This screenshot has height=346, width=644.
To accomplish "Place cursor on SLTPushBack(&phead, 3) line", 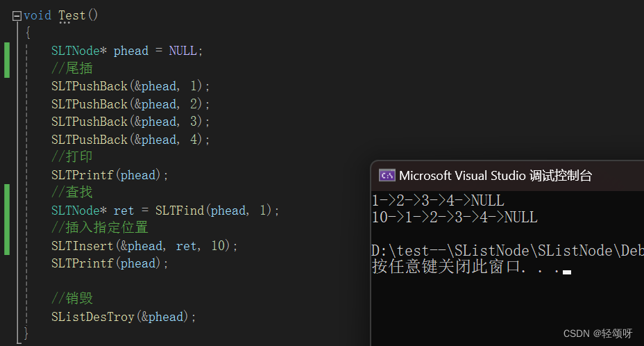I will (130, 122).
